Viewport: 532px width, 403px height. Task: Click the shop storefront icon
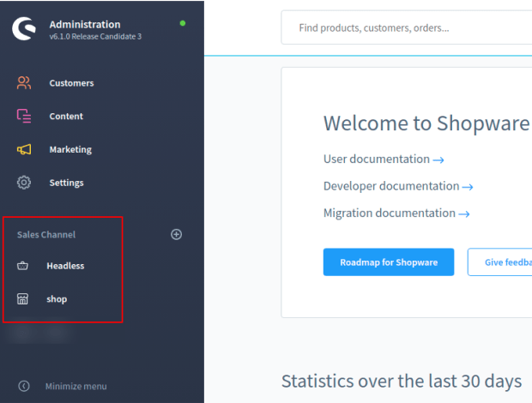22,298
